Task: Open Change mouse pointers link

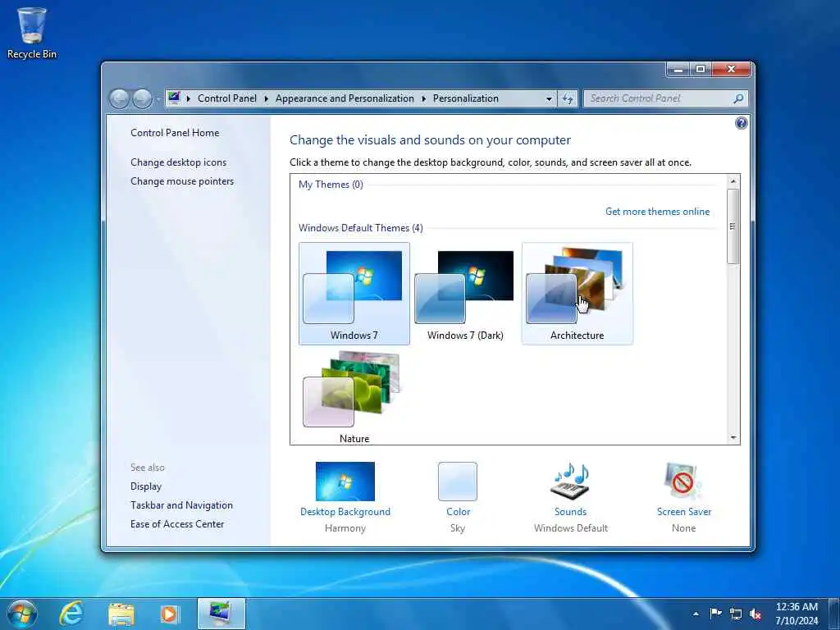Action: click(182, 181)
